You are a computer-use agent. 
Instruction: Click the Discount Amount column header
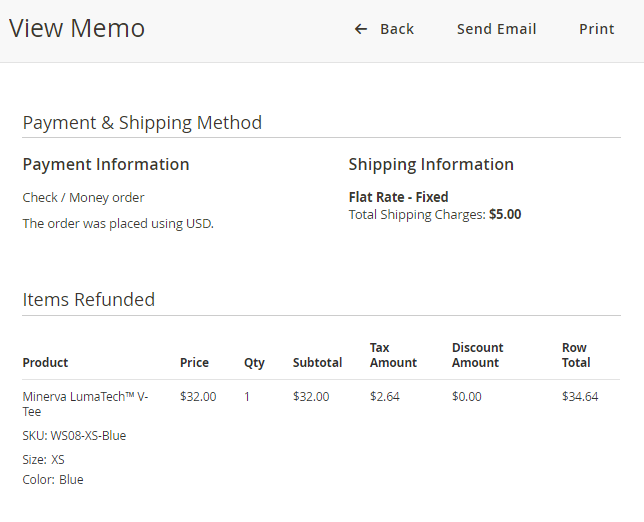477,355
